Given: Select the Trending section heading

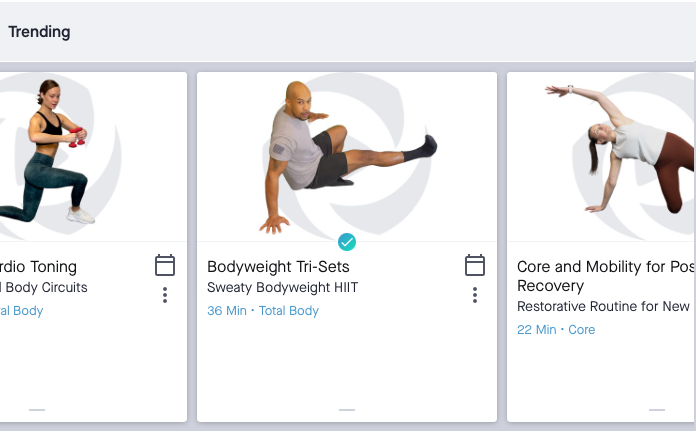Looking at the screenshot, I should 39,31.
